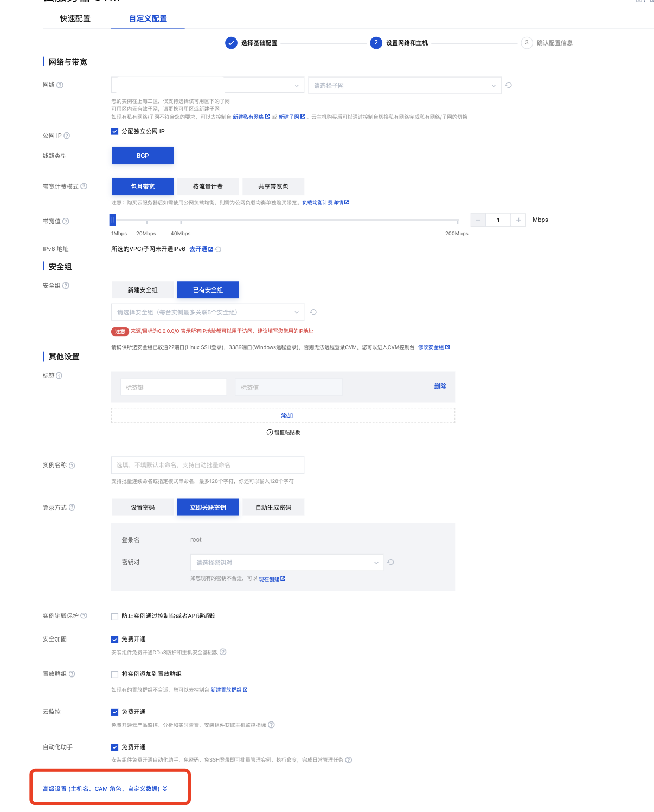Open the 请选择密钥对 dropdown
This screenshot has height=812, width=654.
coord(286,563)
